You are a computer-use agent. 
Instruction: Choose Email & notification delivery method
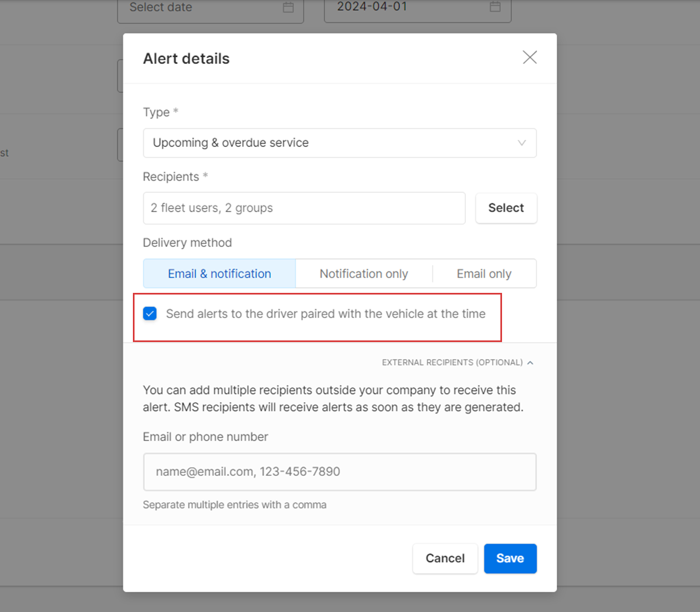[219, 274]
